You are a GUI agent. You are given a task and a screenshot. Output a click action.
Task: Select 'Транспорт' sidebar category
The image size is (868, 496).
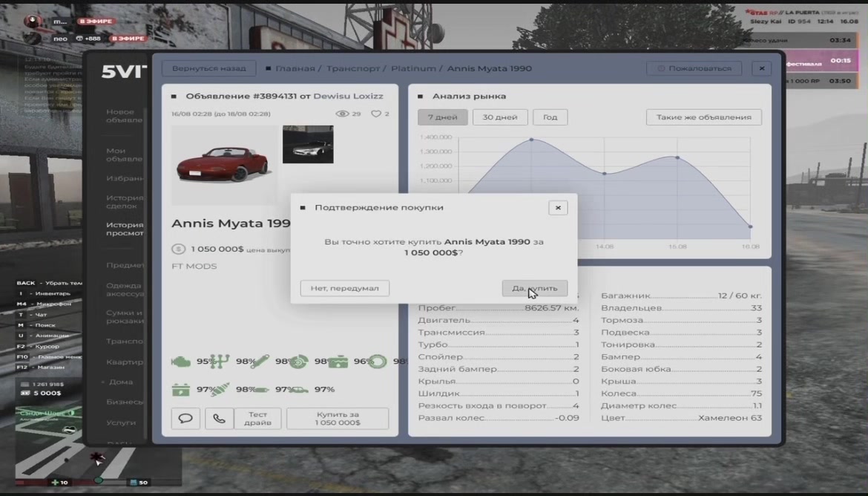click(125, 341)
